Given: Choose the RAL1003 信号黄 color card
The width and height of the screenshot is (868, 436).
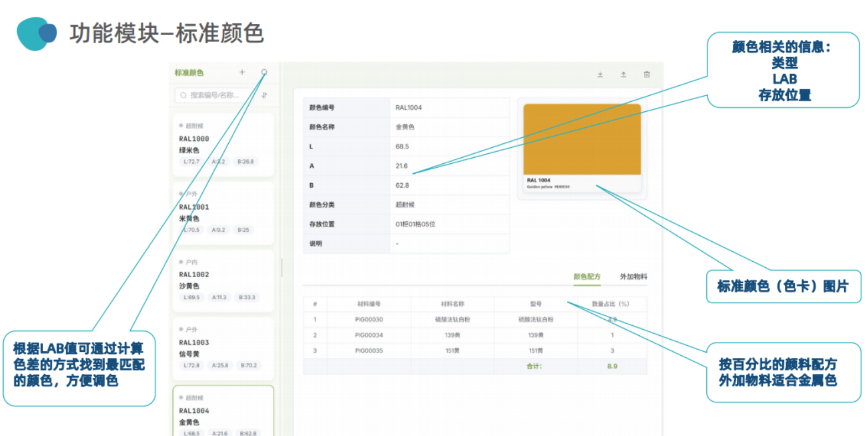Looking at the screenshot, I should pyautogui.click(x=223, y=349).
